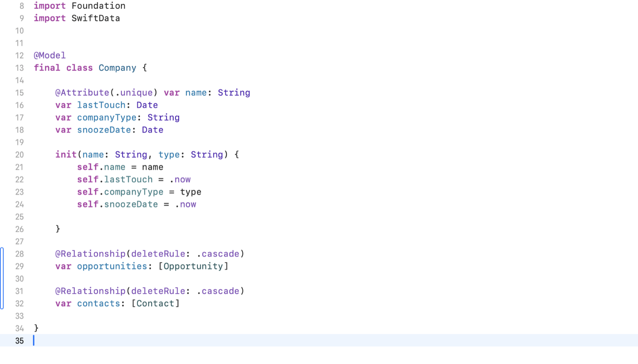Click self.companyType on line 23
Viewport: 638px width, 364px height.
tap(120, 192)
